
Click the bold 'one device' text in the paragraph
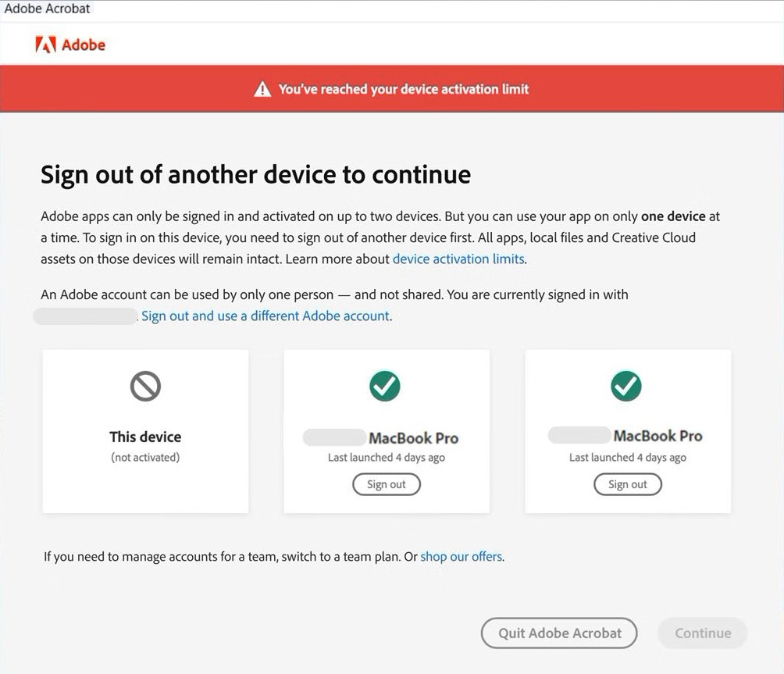tap(673, 216)
